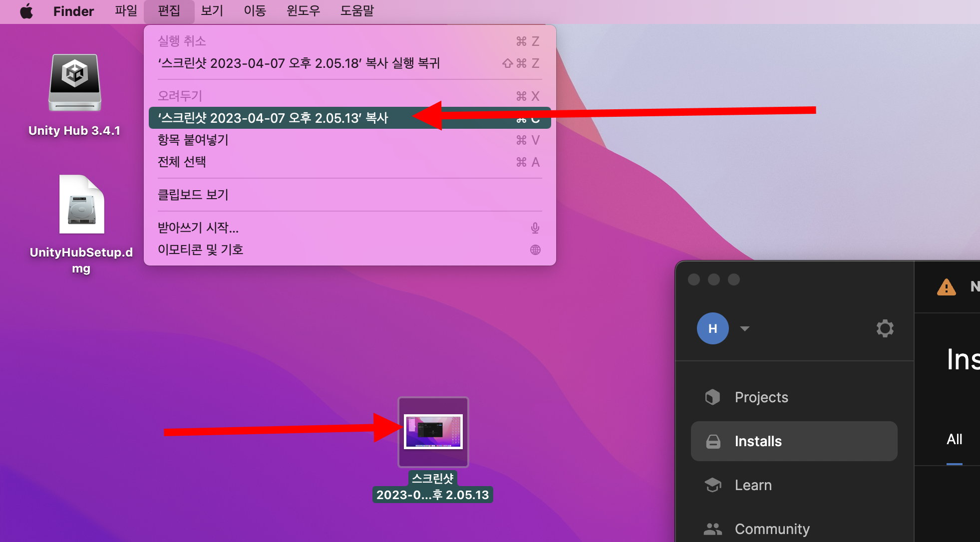Screen dimensions: 980x542
Task: Click the blue H account avatar
Action: point(712,328)
